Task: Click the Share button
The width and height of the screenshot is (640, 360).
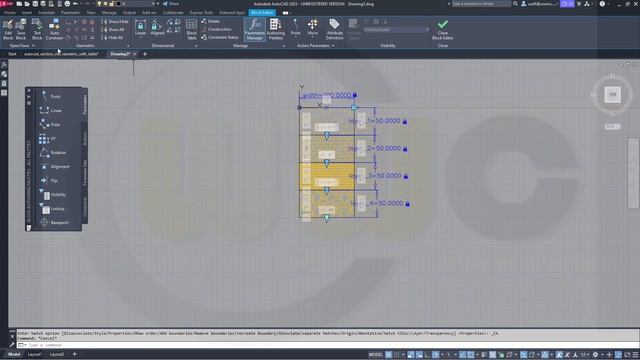Action: [171, 4]
